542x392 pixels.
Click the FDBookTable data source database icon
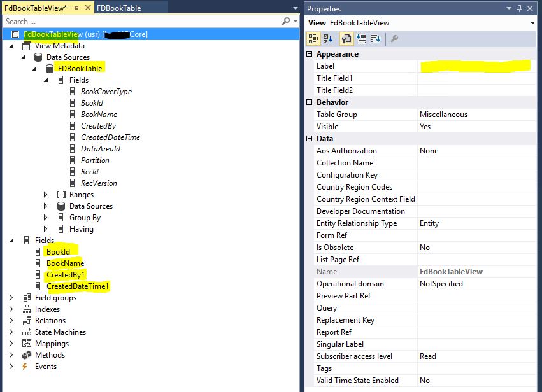50,69
